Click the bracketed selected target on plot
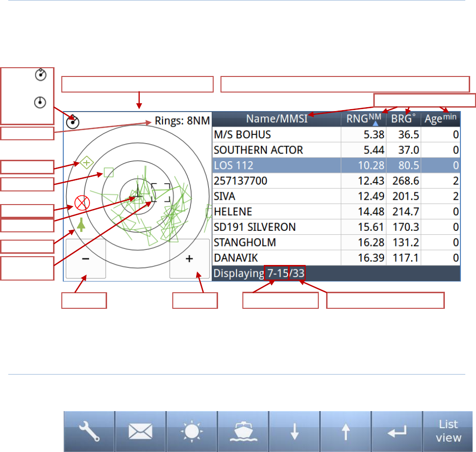The width and height of the screenshot is (476, 452). tap(161, 192)
